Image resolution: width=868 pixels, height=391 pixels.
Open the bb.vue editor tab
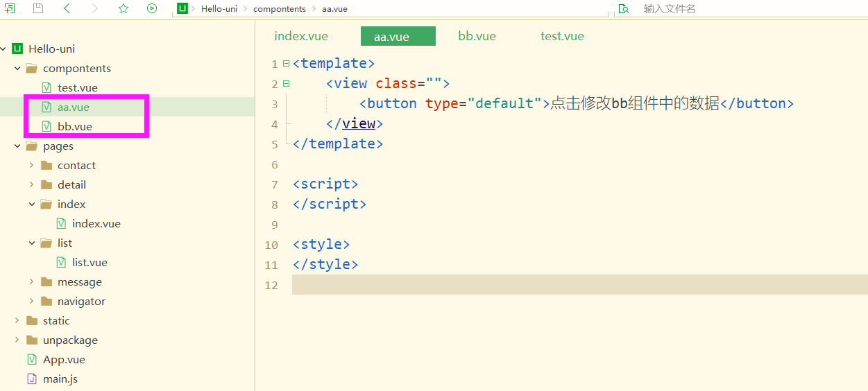pos(477,36)
